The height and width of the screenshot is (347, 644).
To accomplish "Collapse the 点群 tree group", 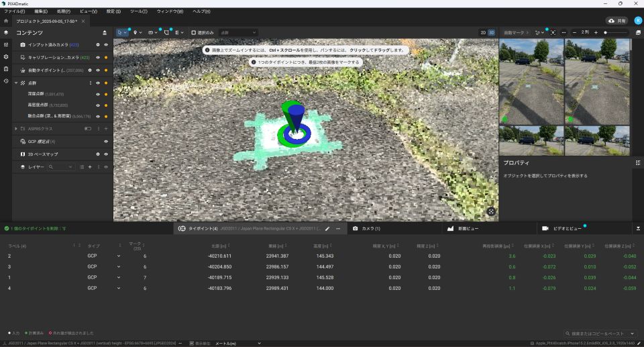I will coord(16,83).
